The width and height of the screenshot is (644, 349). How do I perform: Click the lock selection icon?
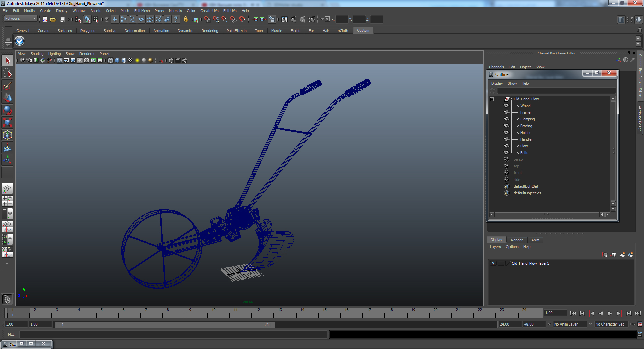pos(186,19)
